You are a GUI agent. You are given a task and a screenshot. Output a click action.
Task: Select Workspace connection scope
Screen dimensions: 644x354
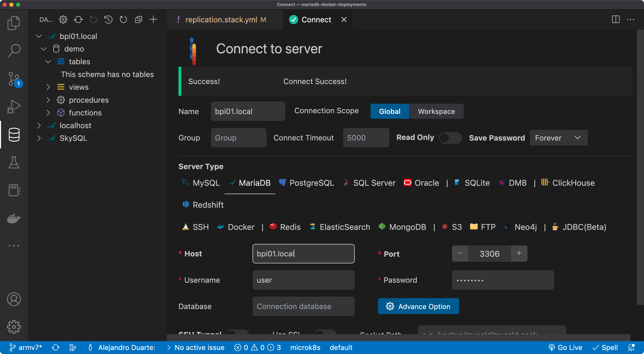(x=436, y=111)
